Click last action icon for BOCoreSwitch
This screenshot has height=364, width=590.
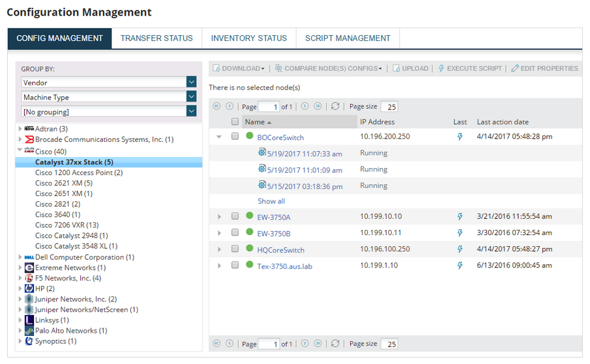click(x=460, y=137)
